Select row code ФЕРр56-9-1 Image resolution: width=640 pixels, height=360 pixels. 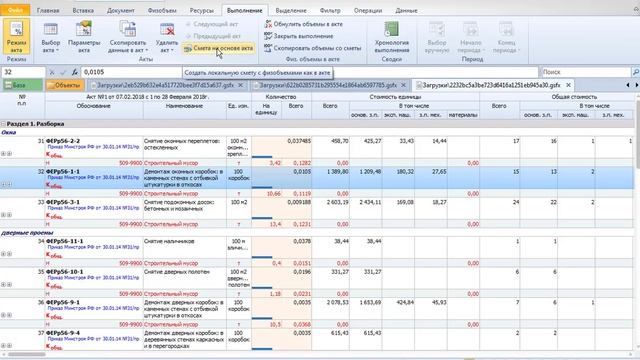[x=63, y=302]
